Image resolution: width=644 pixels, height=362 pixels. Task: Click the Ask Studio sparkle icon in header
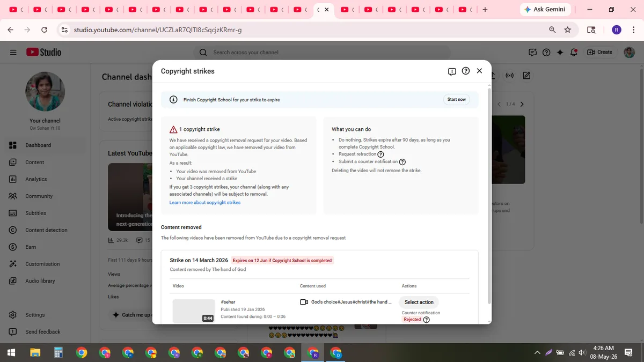click(560, 52)
